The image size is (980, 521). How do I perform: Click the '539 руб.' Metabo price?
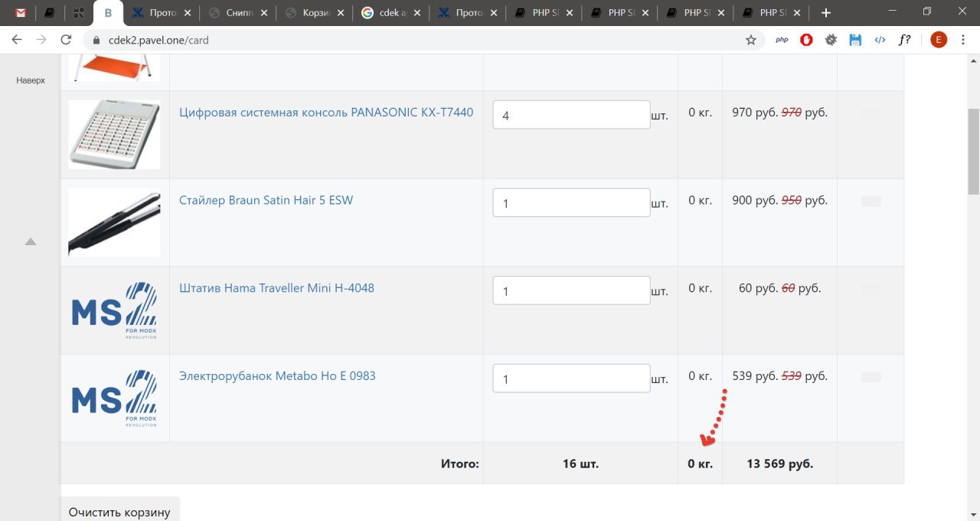pos(755,376)
